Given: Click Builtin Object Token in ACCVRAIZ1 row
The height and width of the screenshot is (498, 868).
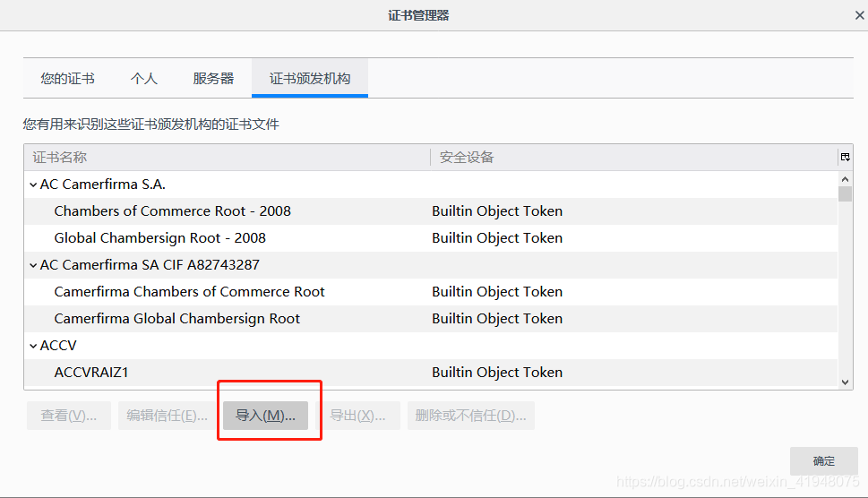Looking at the screenshot, I should [497, 373].
